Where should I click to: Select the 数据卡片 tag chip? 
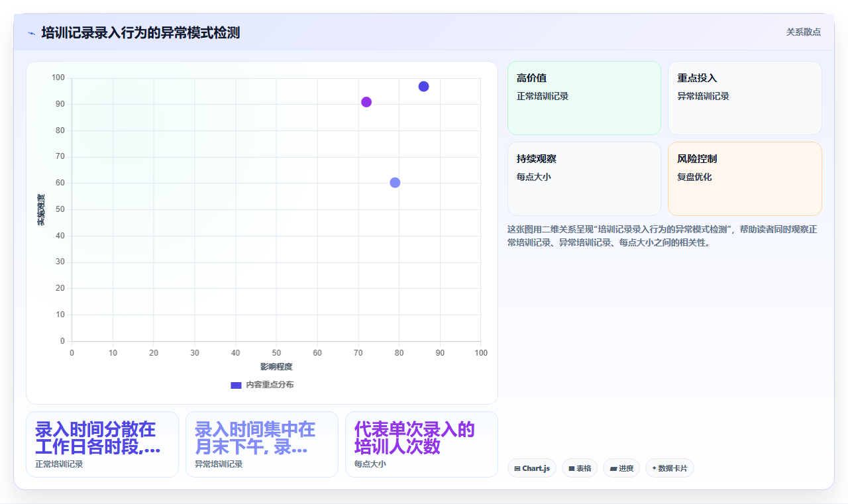tap(670, 468)
